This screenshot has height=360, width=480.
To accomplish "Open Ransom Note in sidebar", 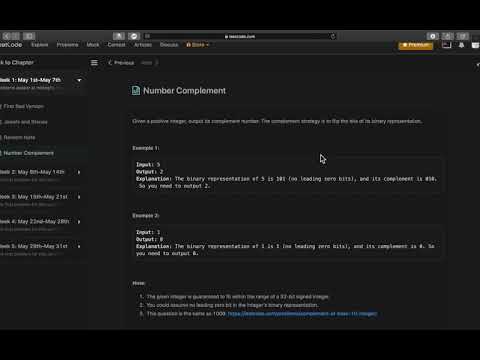I will coord(19,137).
